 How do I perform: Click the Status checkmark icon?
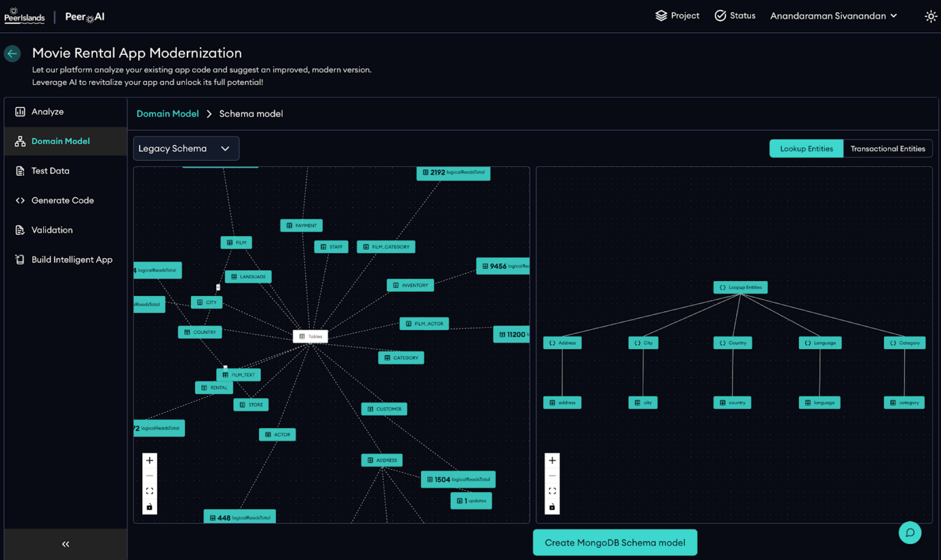721,15
